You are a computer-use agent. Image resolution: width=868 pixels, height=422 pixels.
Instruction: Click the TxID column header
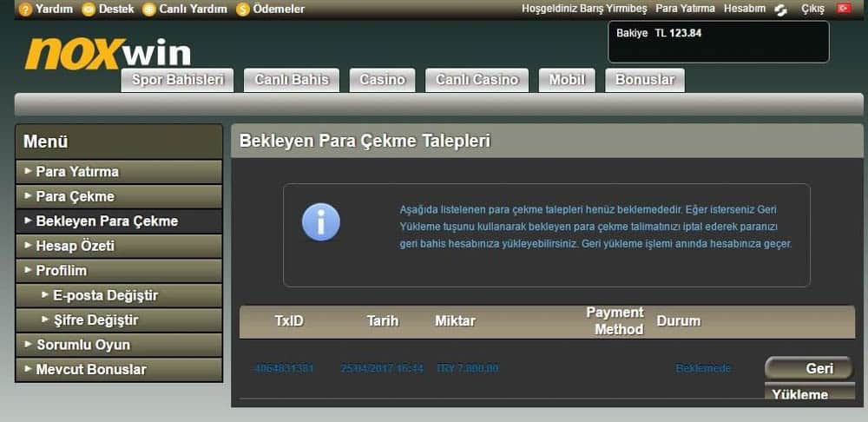pos(289,320)
